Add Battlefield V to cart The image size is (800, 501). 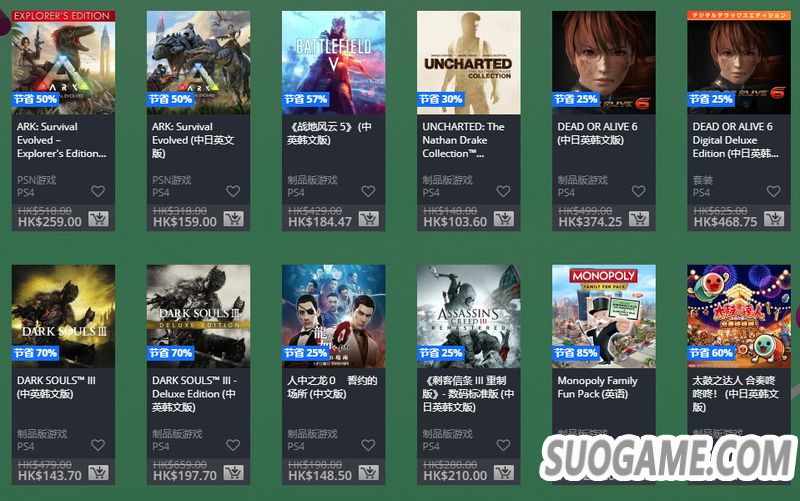[368, 219]
